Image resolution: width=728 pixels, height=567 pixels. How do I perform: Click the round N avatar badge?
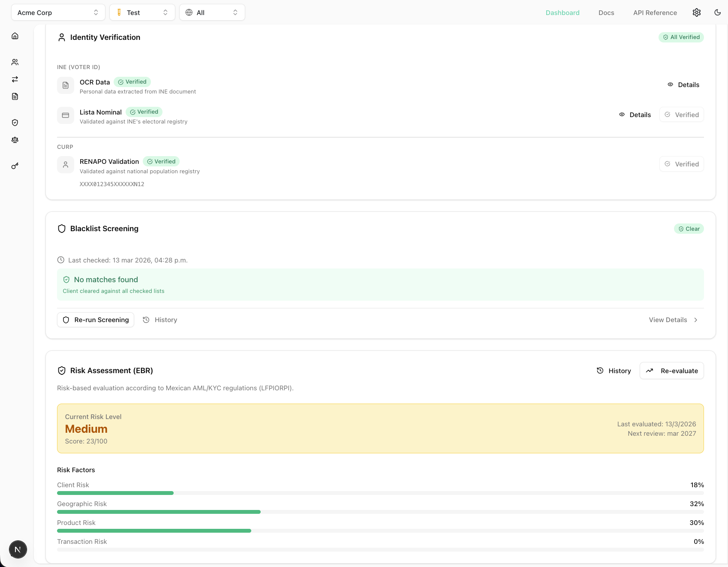[x=18, y=549]
